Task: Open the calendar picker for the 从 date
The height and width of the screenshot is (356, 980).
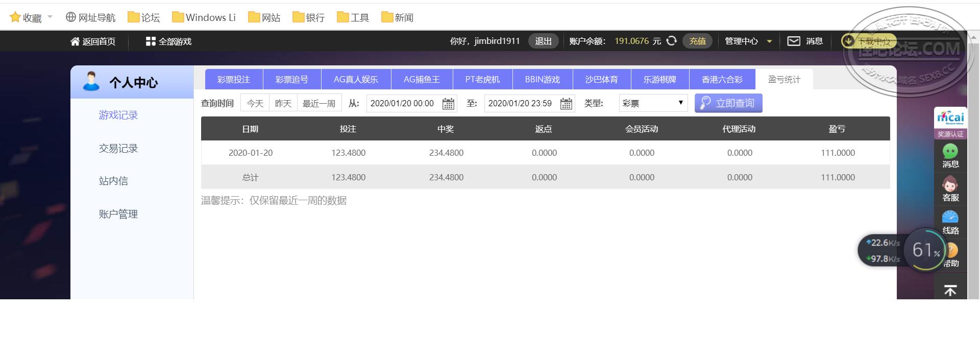Action: [x=448, y=104]
